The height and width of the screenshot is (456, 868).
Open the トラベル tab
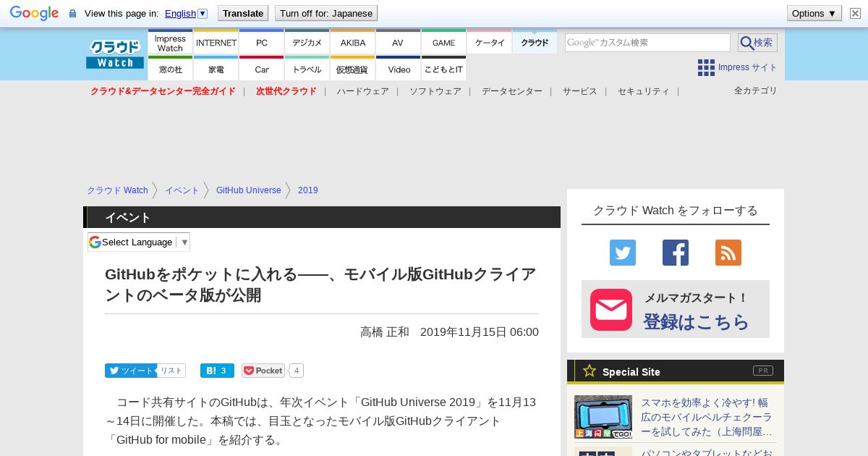point(307,69)
